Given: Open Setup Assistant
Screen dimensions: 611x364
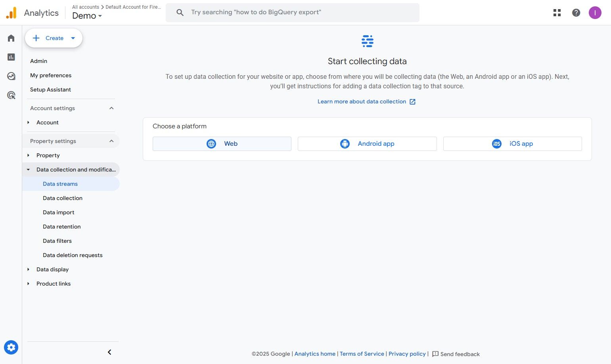Looking at the screenshot, I should tap(50, 90).
